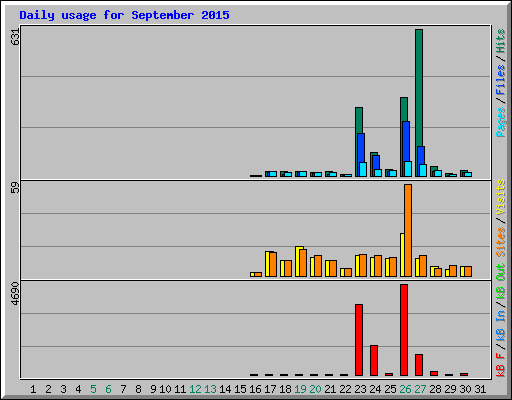Click the day 1 axis label
The width and height of the screenshot is (512, 400).
pos(33,389)
